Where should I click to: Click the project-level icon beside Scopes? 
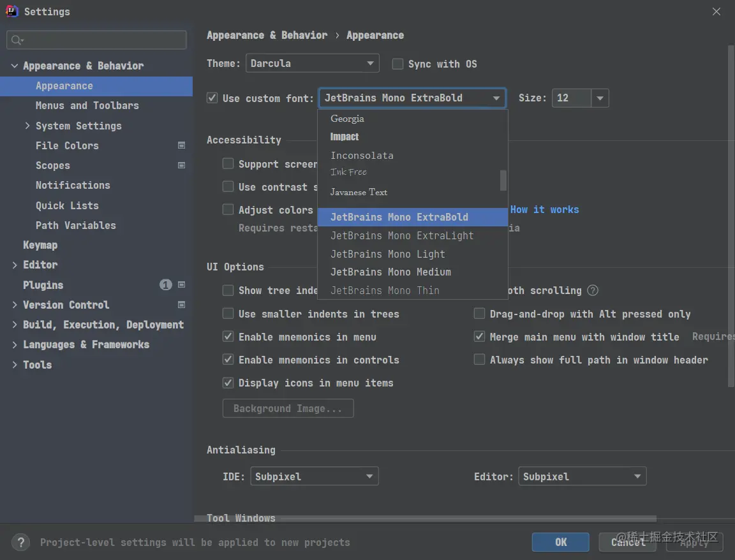coord(181,165)
